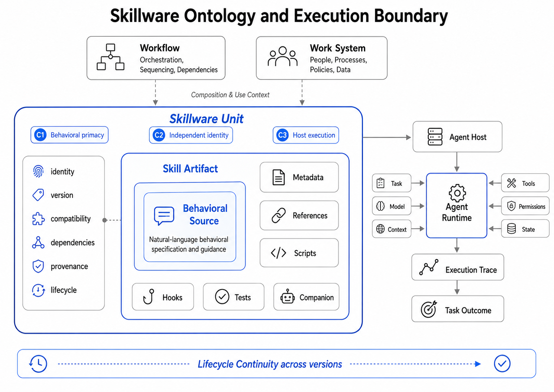Viewport: 554px width, 392px height.
Task: Click the State database cylinder icon
Action: (512, 229)
